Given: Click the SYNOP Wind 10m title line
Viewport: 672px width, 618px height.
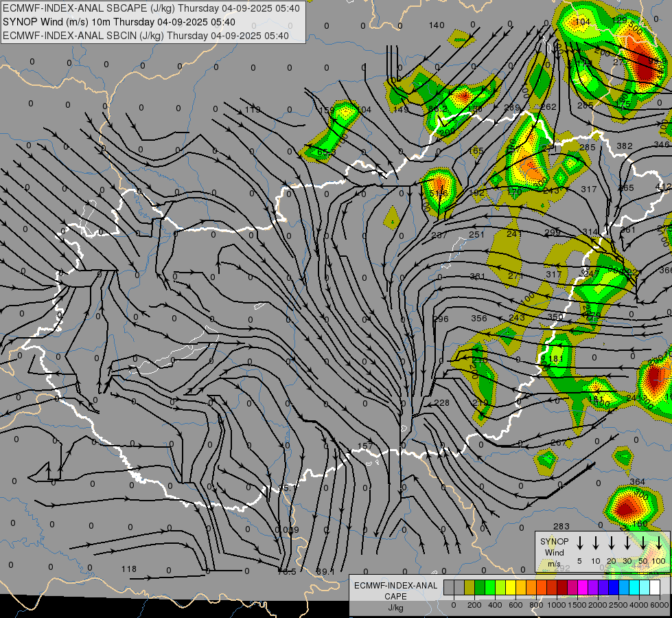Looking at the screenshot, I should point(119,22).
